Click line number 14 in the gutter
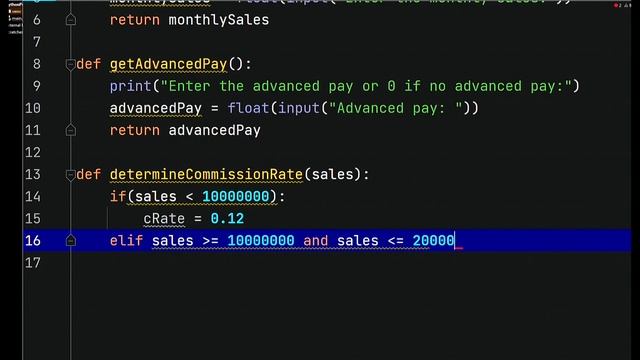 (x=33, y=196)
